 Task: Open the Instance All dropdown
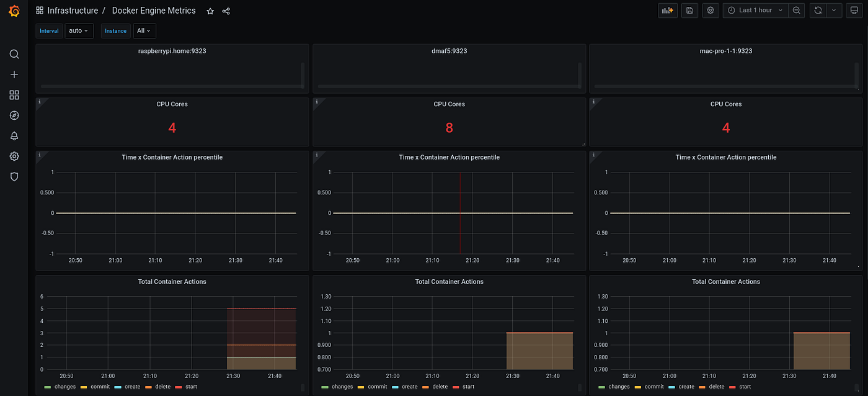(144, 30)
